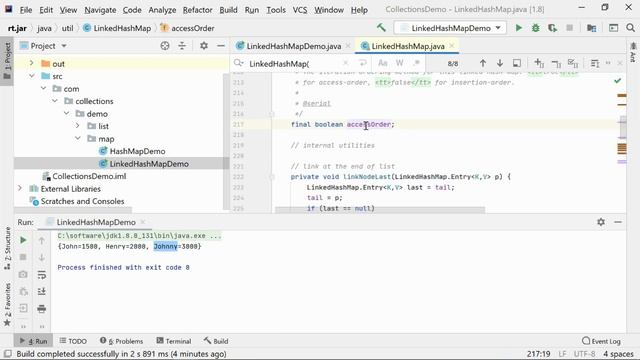Toggle Match Case option in search bar
Viewport: 640px width, 360px height.
(x=382, y=63)
